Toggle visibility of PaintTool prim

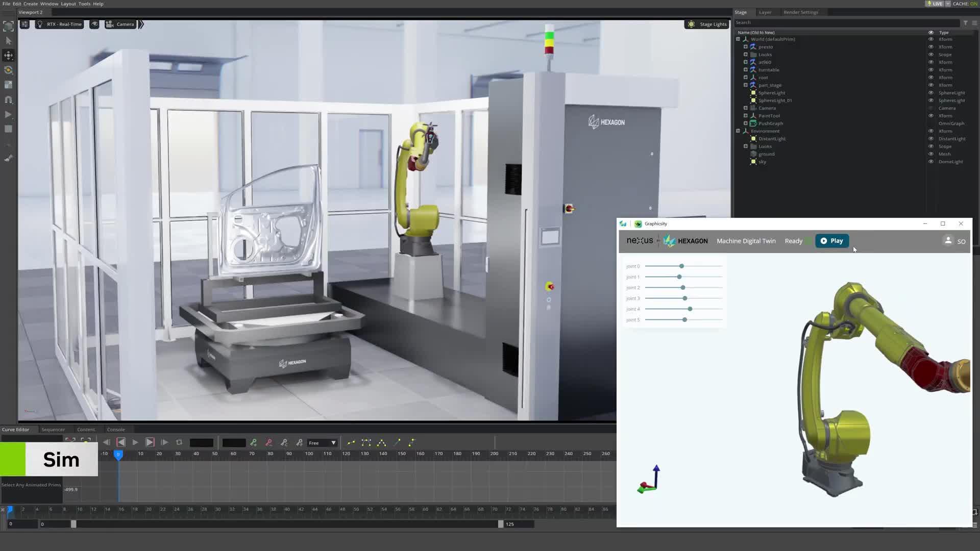click(x=930, y=116)
